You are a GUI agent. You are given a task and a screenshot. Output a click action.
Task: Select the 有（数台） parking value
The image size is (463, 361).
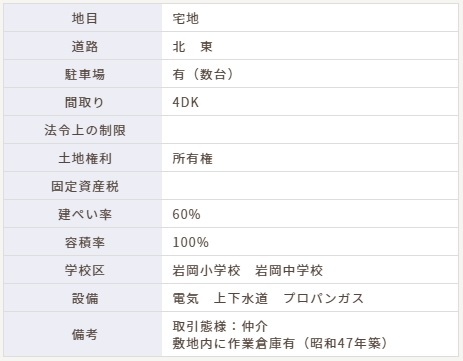click(x=203, y=74)
